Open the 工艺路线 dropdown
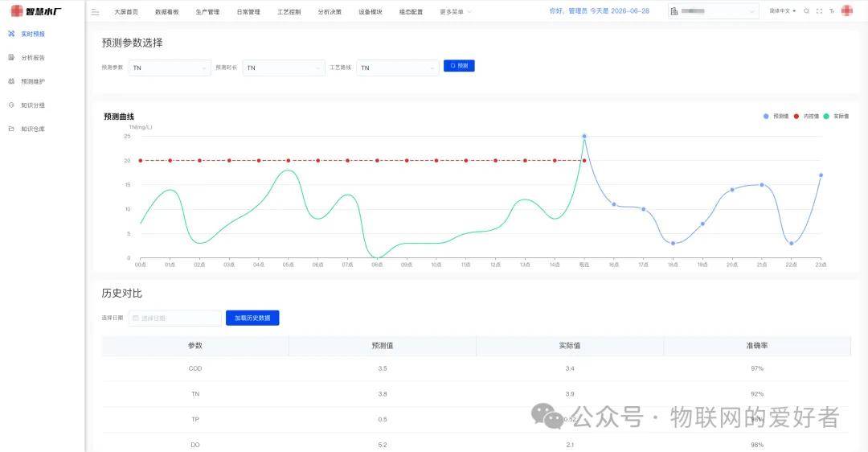The height and width of the screenshot is (452, 868). pos(398,68)
